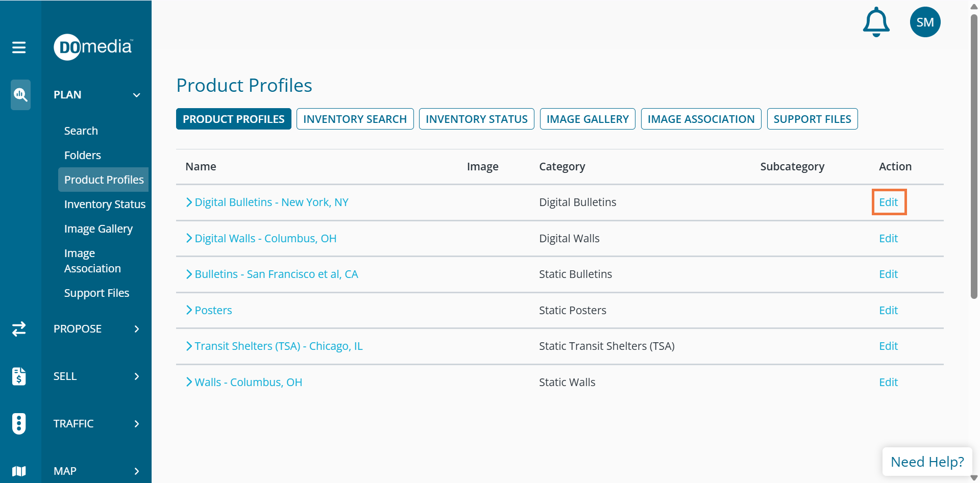Image resolution: width=980 pixels, height=483 pixels.
Task: Click the Traffic light icon
Action: tap(19, 424)
